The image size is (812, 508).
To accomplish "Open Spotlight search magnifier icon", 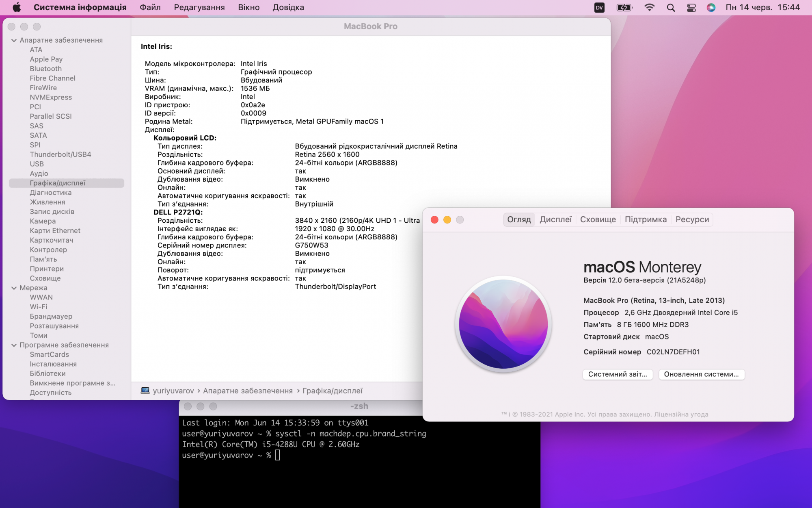I will click(671, 7).
